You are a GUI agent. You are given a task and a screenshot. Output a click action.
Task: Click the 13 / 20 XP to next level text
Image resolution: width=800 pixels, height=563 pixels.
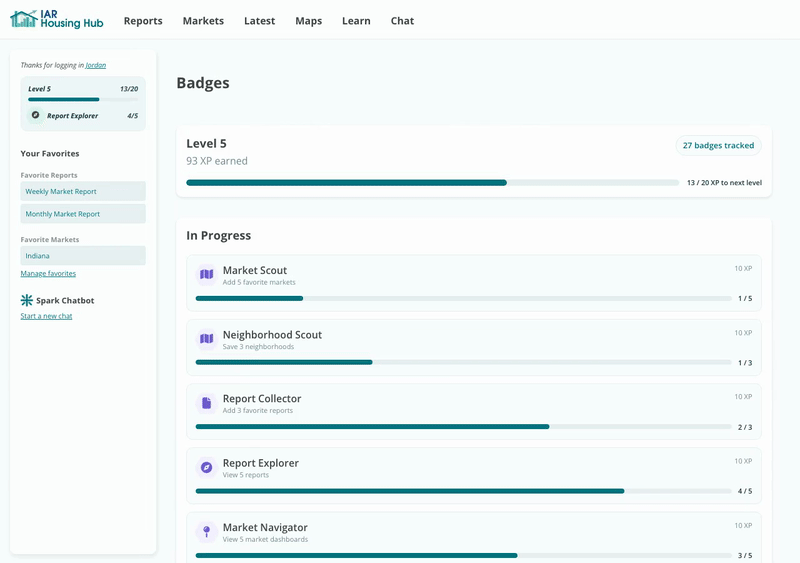(724, 183)
